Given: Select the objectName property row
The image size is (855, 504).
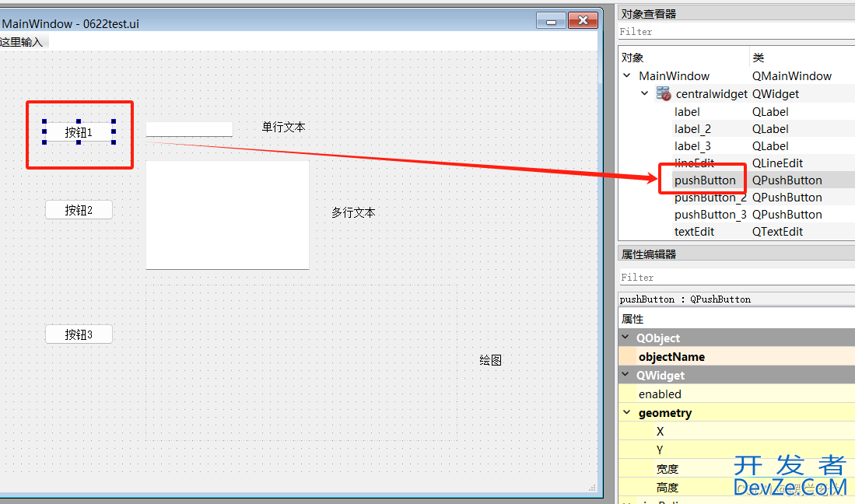Looking at the screenshot, I should coord(737,357).
